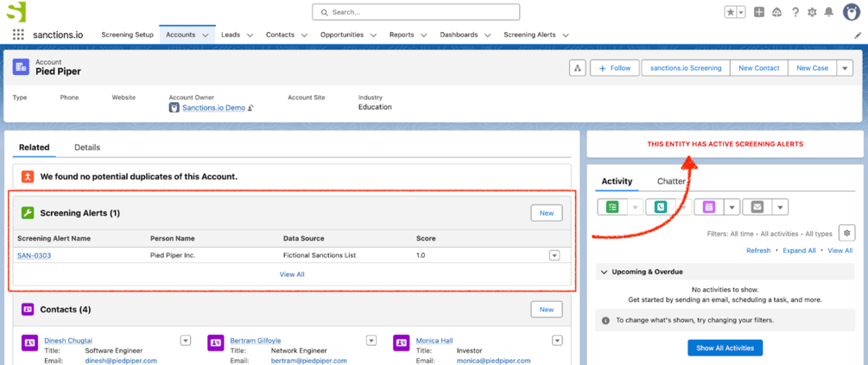The height and width of the screenshot is (365, 868).
Task: Open the user profile avatar
Action: tap(852, 12)
